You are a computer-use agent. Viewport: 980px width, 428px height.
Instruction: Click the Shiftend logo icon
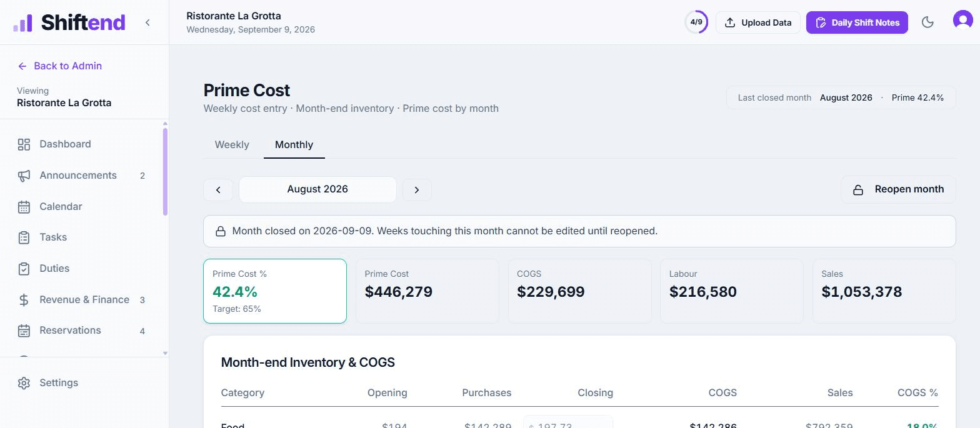(x=22, y=22)
